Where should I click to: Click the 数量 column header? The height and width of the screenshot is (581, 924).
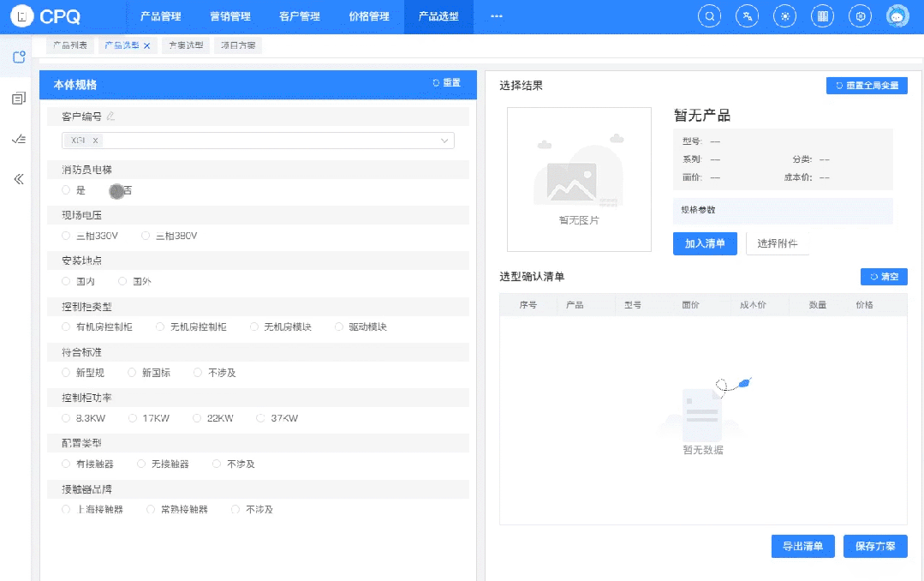tap(817, 305)
